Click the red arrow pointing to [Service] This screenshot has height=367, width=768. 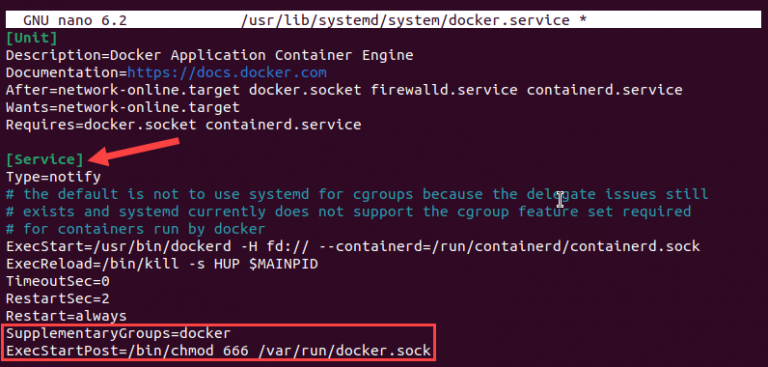tap(136, 151)
